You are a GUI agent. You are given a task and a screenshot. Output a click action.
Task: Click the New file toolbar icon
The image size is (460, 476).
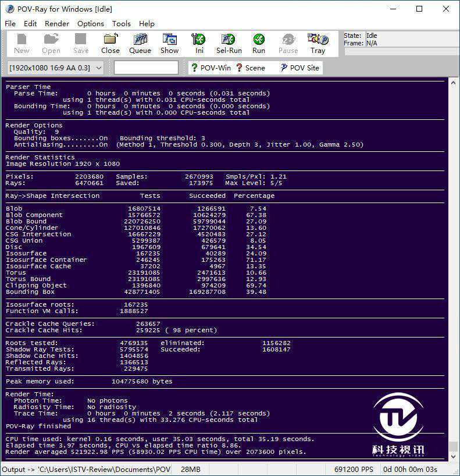coord(22,43)
